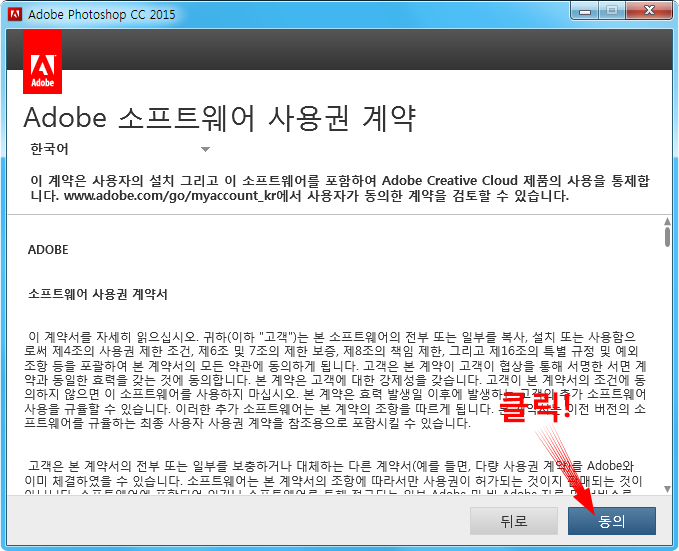
Task: Click the license text scrollbar thumb
Action: pos(667,237)
